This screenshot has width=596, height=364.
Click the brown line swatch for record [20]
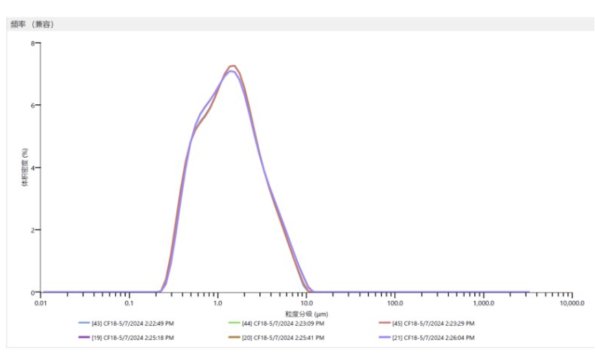click(234, 337)
